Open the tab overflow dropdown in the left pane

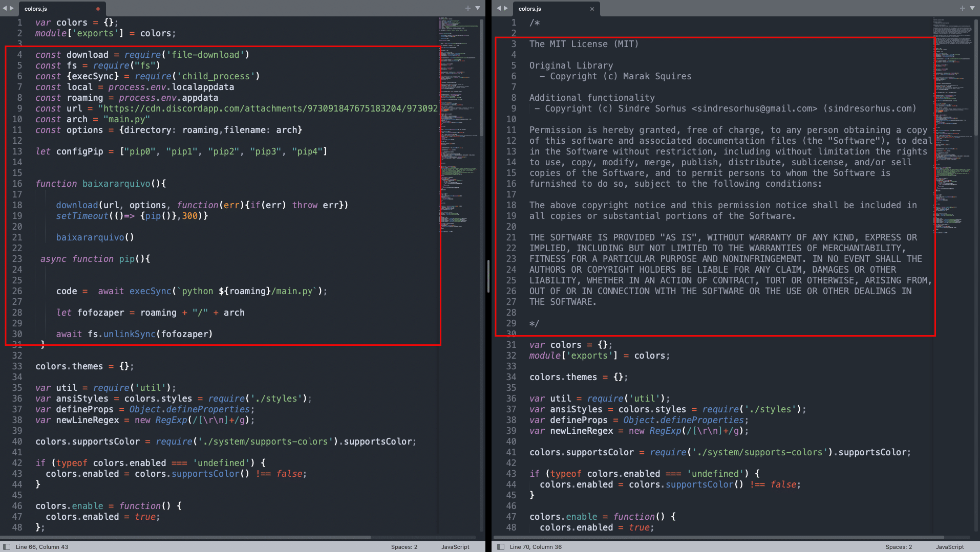click(478, 8)
